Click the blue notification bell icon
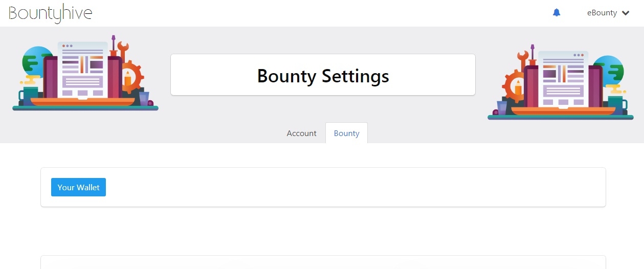Viewport: 644px width, 269px height. [x=557, y=13]
